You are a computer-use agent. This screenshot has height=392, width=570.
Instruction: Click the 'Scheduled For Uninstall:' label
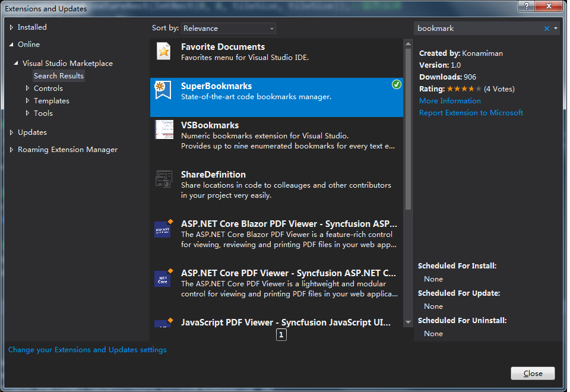point(463,320)
